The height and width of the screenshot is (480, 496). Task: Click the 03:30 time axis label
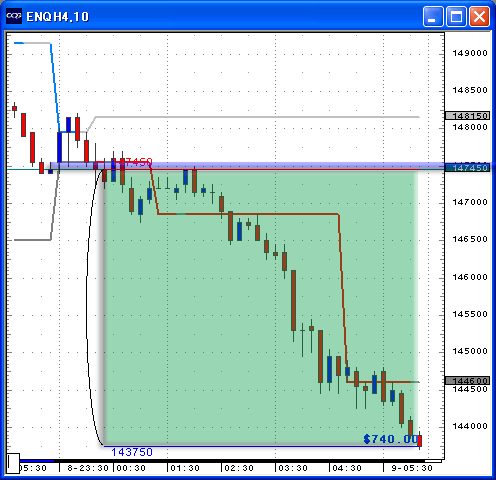pos(293,468)
